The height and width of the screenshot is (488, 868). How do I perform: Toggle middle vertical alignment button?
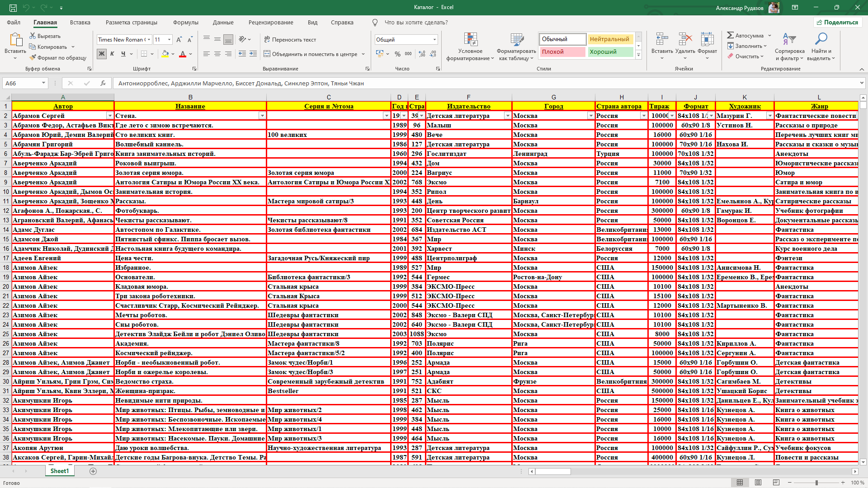coord(217,39)
